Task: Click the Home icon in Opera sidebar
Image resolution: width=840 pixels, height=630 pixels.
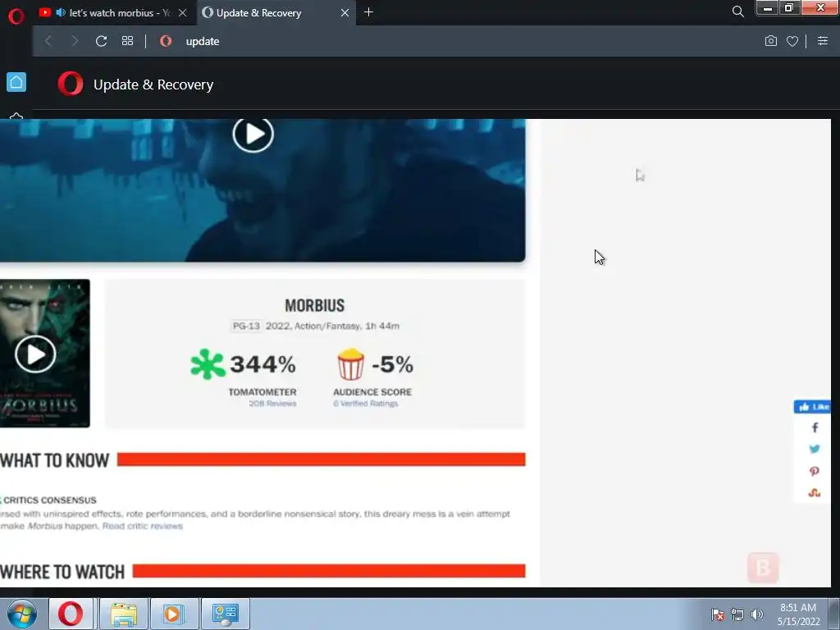Action: [x=16, y=82]
